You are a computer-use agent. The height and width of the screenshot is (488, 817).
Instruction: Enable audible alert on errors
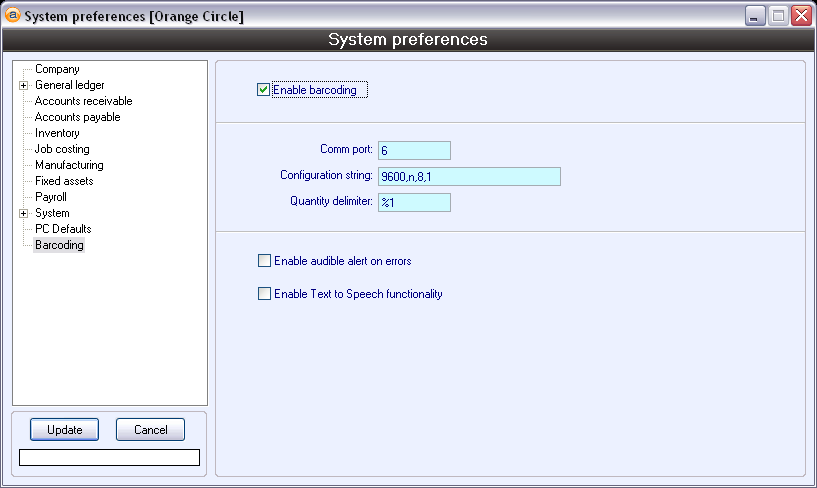tap(264, 261)
